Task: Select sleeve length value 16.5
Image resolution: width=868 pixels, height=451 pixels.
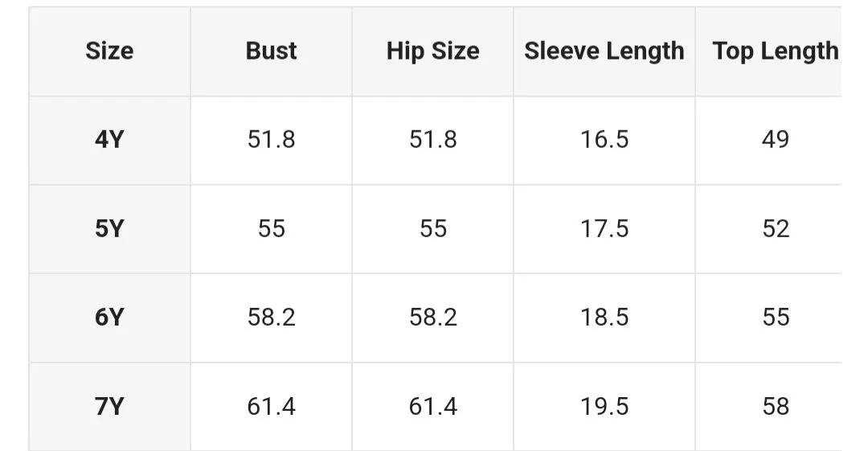Action: point(604,140)
